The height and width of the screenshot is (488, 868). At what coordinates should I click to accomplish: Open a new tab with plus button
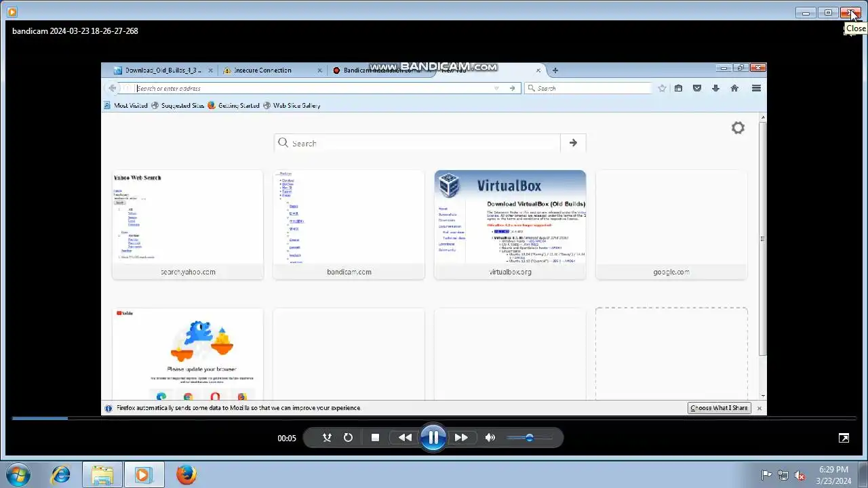555,70
